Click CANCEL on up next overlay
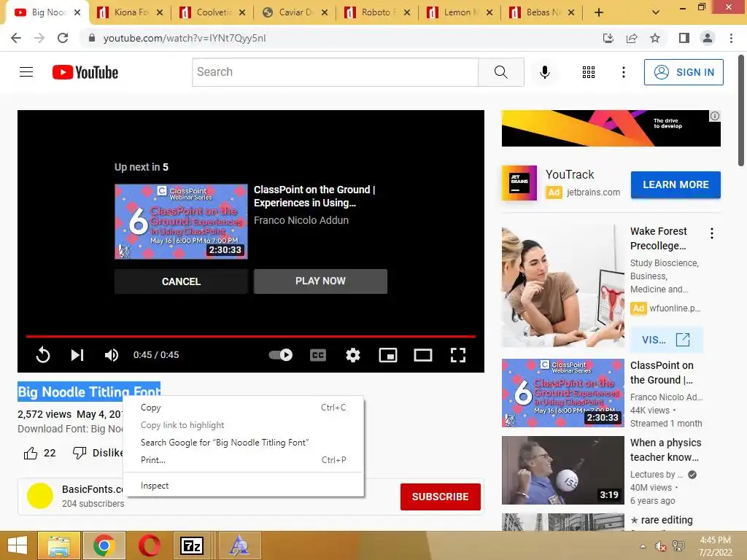747x560 pixels. coord(181,281)
